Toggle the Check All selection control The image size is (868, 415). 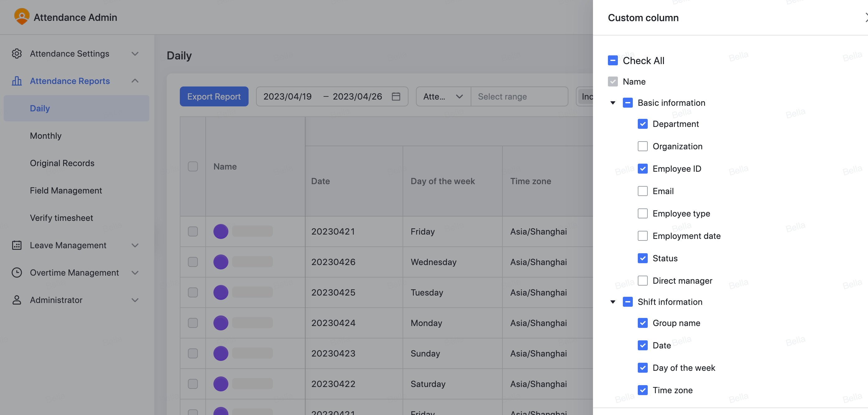click(613, 61)
